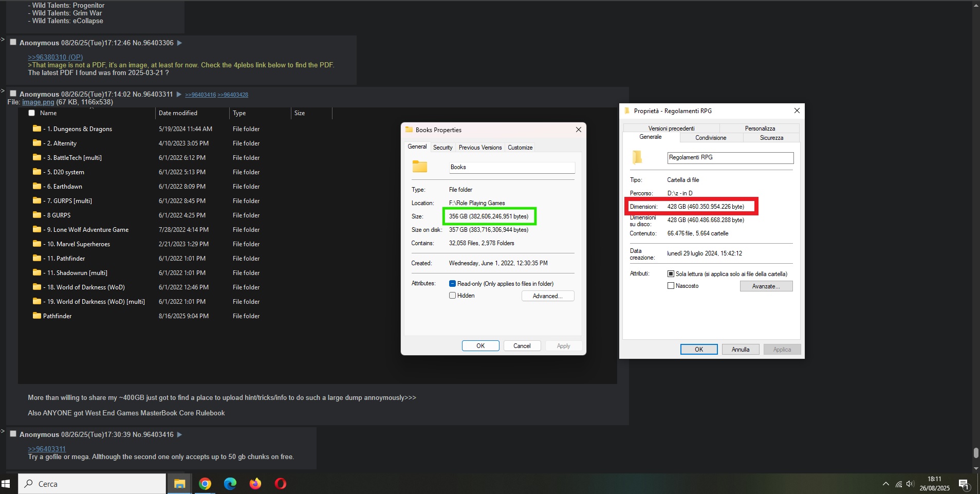Tick the checkbox for post No.96403416
This screenshot has width=980, height=494.
pyautogui.click(x=13, y=434)
